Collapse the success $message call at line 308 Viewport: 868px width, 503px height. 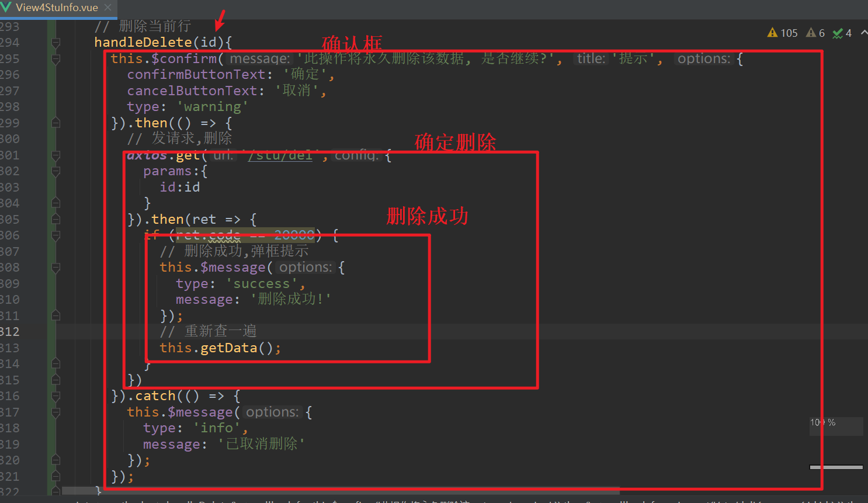(55, 268)
